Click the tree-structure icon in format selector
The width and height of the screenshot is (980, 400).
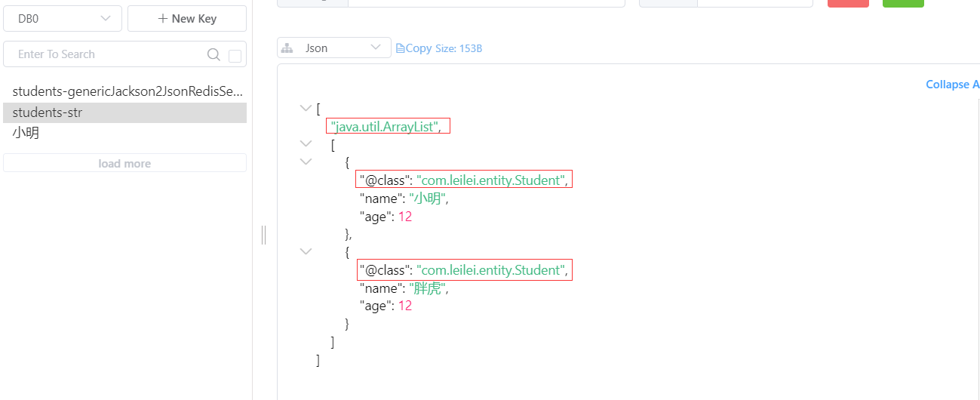[x=287, y=48]
